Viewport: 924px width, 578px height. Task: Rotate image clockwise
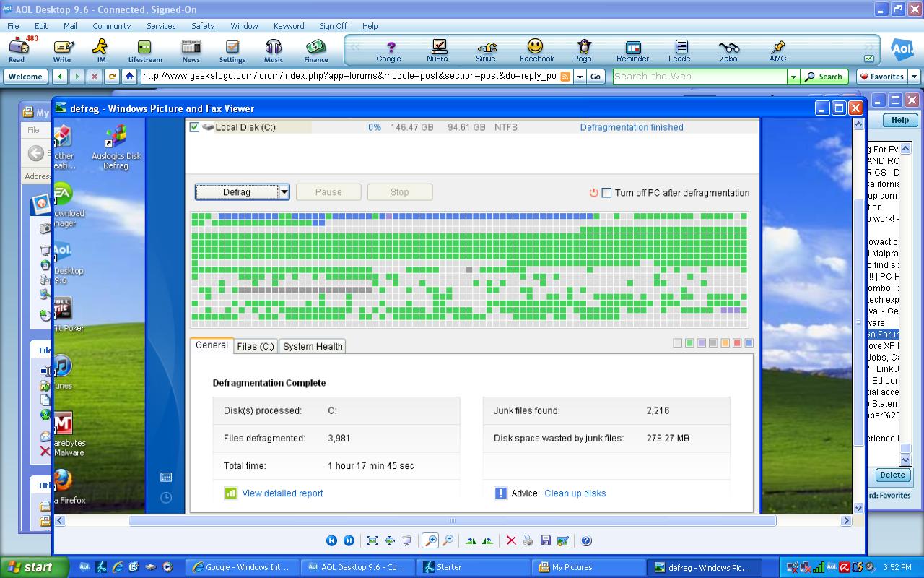471,540
